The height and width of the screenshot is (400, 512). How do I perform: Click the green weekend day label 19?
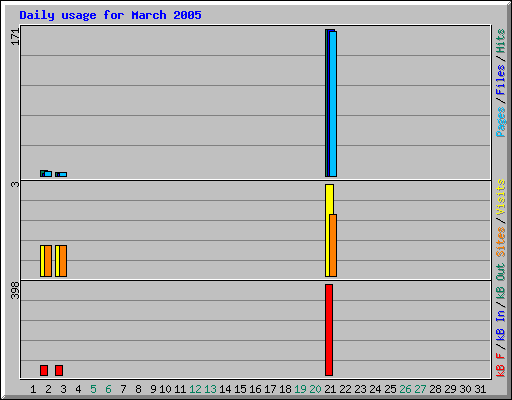[300, 389]
